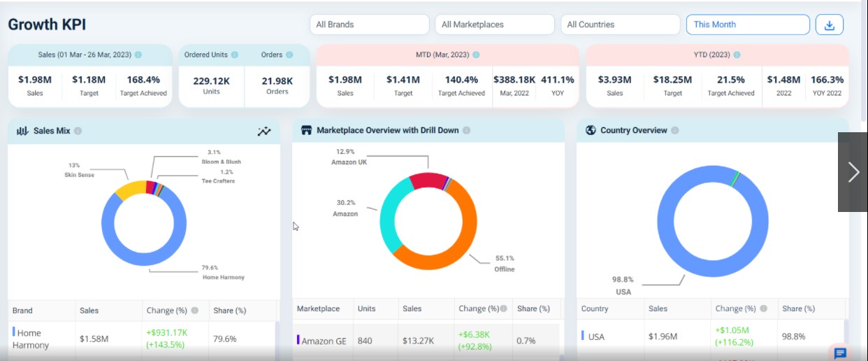
Task: Click the 166.3% YOY 2022 value
Action: pos(827,79)
